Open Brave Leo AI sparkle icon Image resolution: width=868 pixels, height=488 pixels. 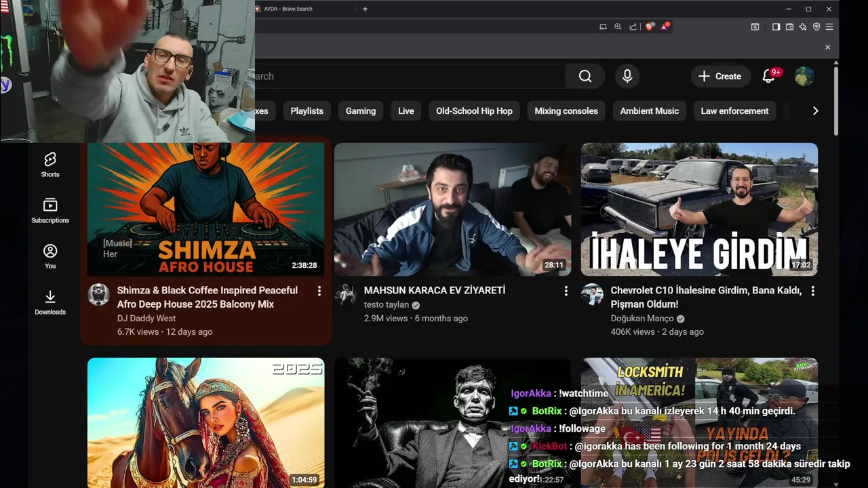(x=803, y=26)
